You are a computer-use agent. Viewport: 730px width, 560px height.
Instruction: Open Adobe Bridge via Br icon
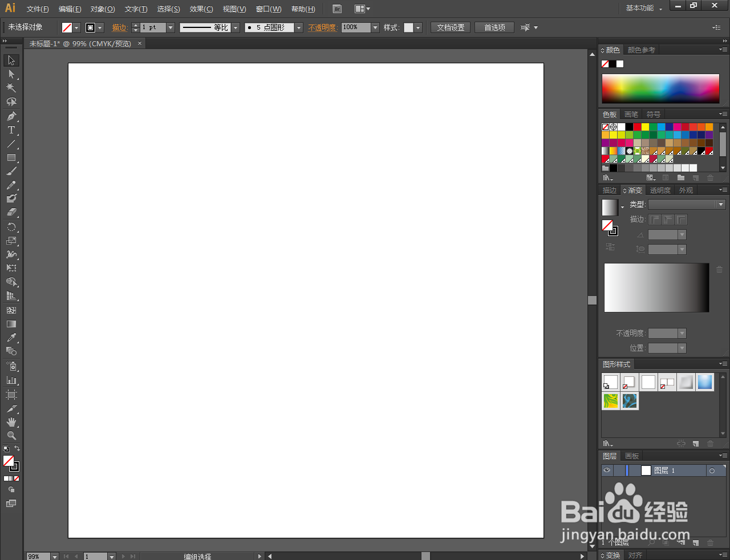337,9
